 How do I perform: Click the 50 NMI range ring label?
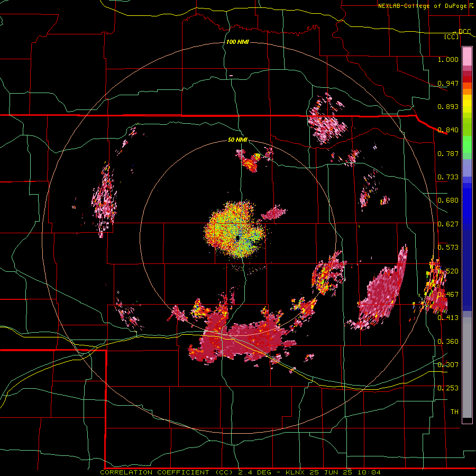(x=237, y=140)
